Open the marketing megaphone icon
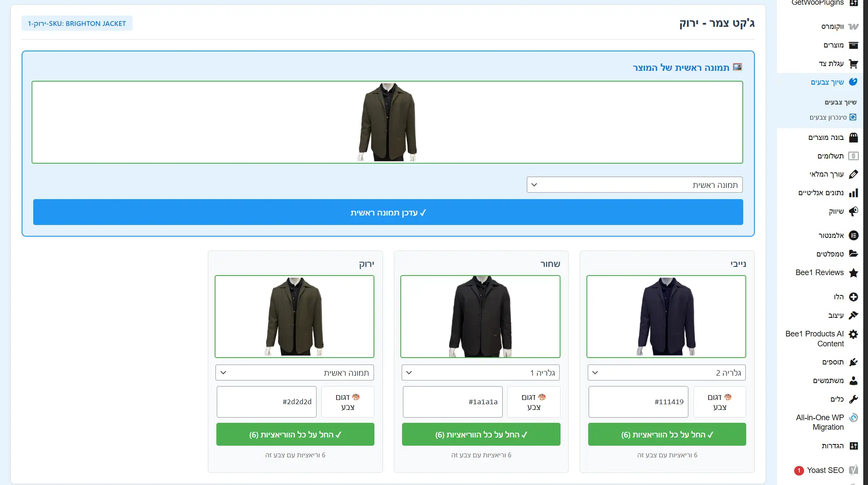The image size is (868, 485). tap(853, 211)
